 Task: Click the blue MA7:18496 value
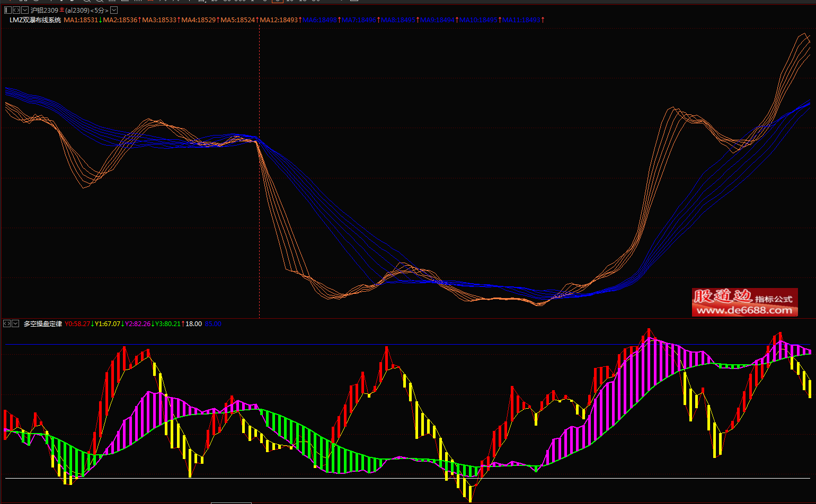click(359, 20)
